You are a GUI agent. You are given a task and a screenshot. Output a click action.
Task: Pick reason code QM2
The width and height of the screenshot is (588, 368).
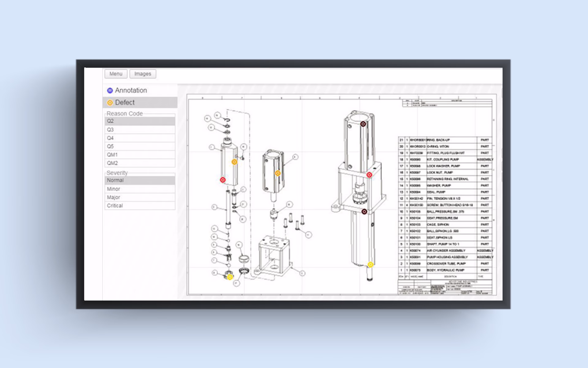tap(140, 163)
